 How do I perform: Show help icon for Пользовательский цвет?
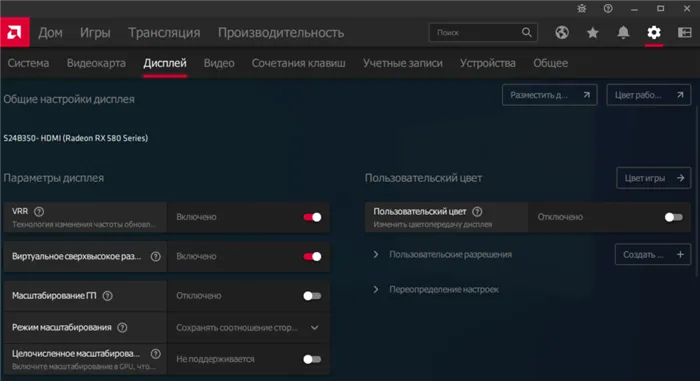coord(477,211)
